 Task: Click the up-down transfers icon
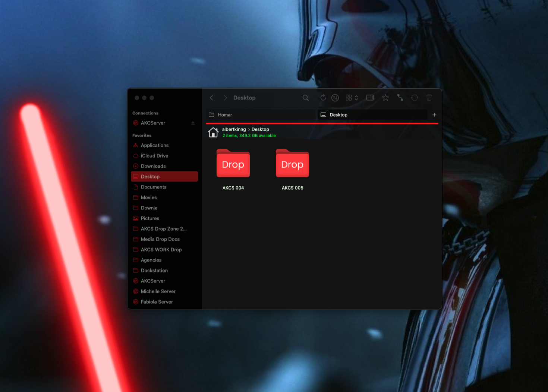click(335, 98)
